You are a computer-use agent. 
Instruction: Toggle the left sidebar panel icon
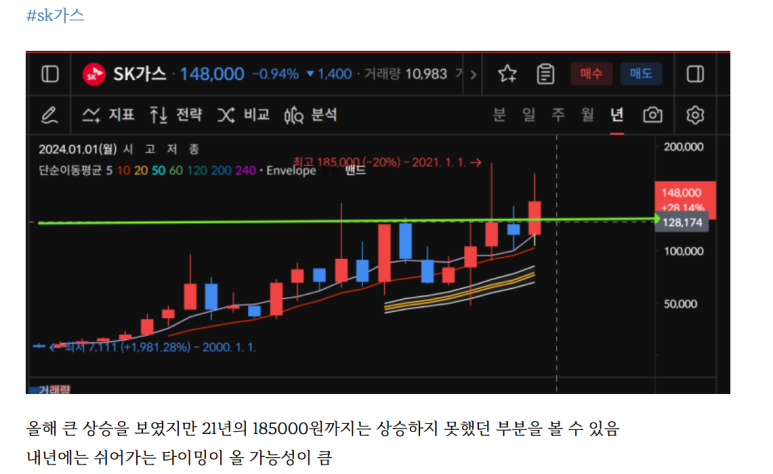(50, 74)
